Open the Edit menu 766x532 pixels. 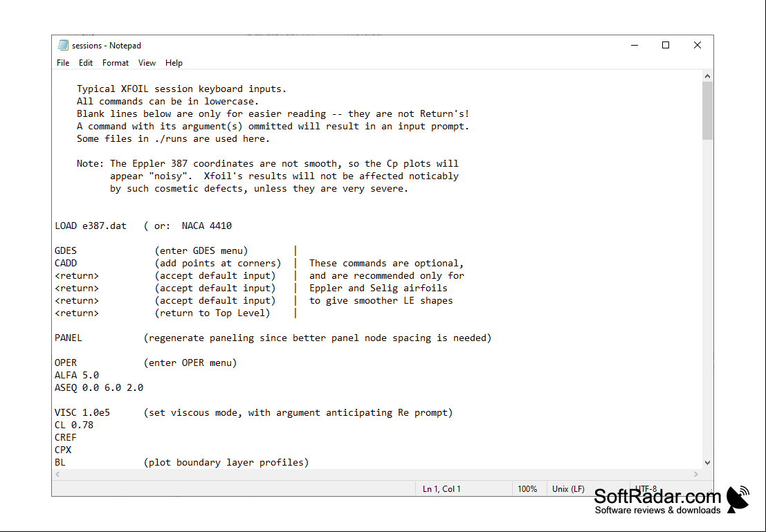pyautogui.click(x=86, y=63)
